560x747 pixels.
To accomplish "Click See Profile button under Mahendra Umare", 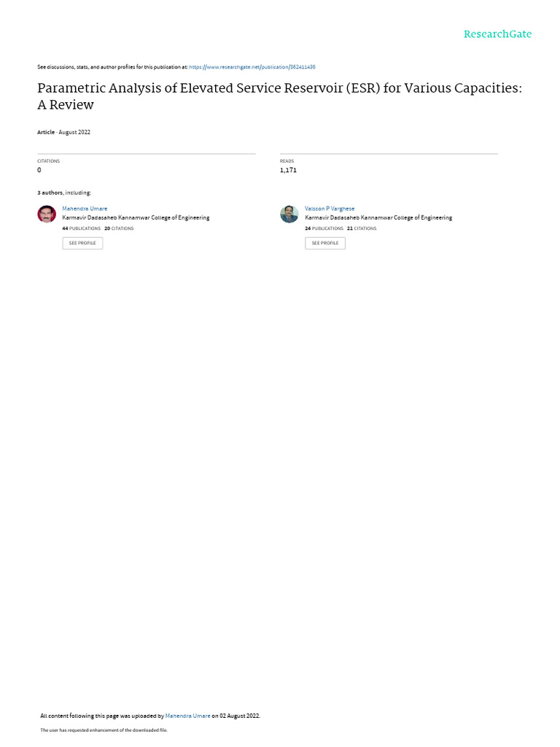I will (82, 243).
